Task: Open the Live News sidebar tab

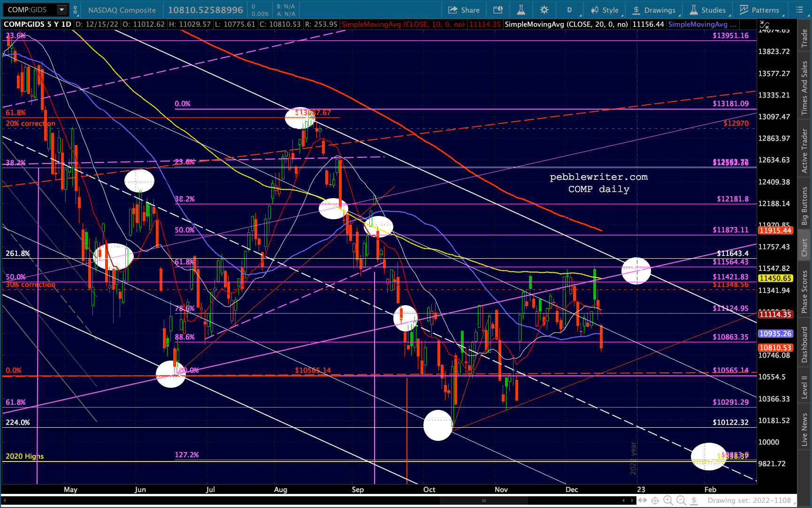Action: tap(804, 430)
